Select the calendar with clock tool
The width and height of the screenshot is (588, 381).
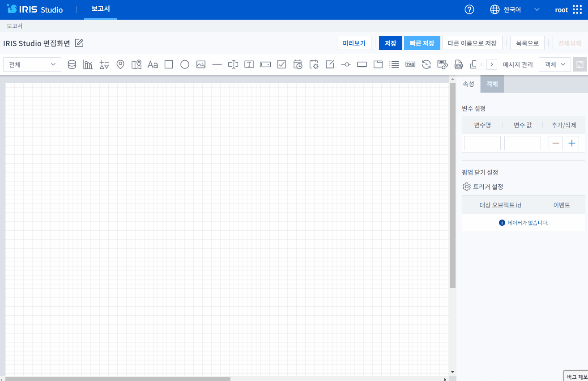tap(298, 64)
